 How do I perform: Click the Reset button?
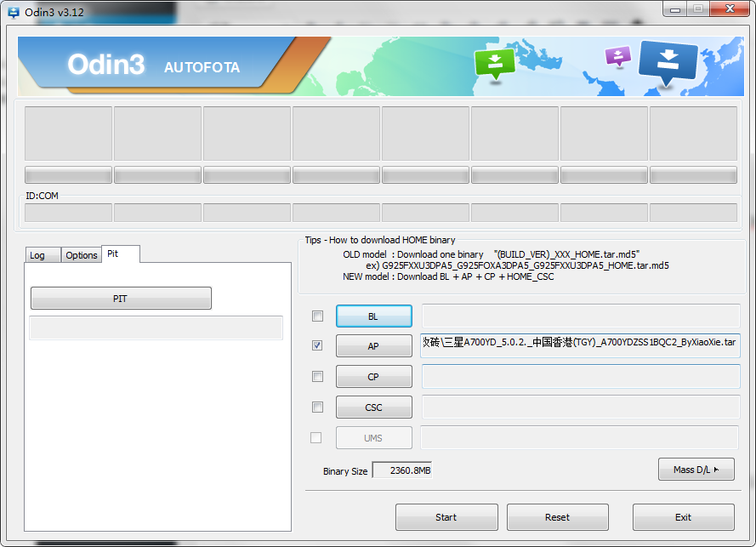click(x=557, y=517)
